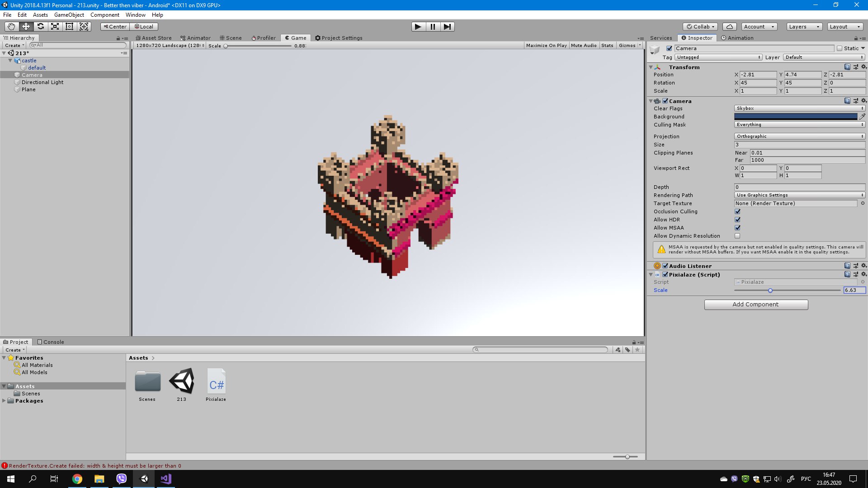This screenshot has height=488, width=868.
Task: Open game resolution 1280x720 dropdown
Action: click(170, 46)
